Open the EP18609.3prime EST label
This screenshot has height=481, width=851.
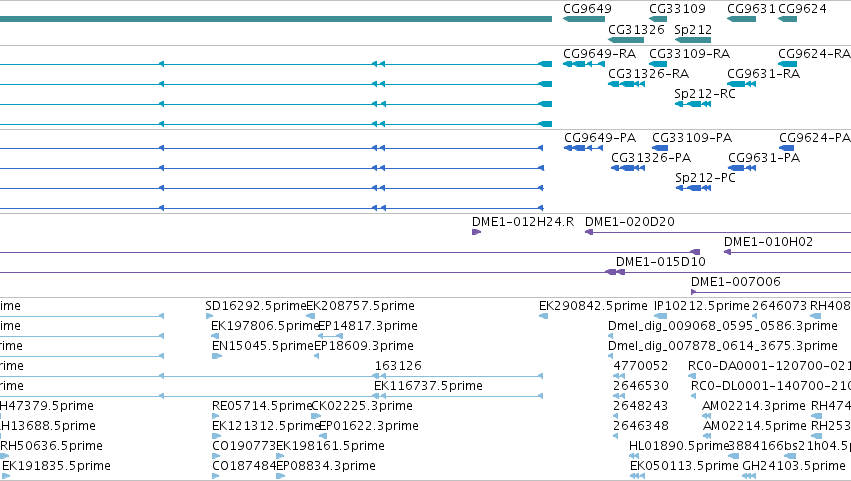click(364, 346)
